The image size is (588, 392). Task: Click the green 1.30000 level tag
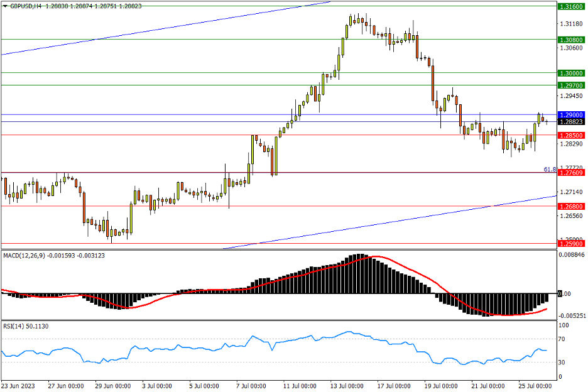[x=571, y=73]
